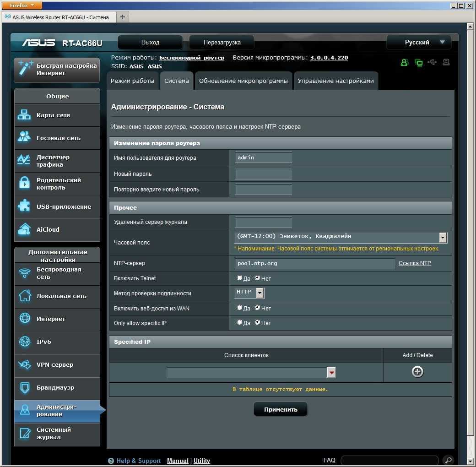This screenshot has height=467, width=476.
Task: Expand the time zone dropdown
Action: (x=443, y=237)
